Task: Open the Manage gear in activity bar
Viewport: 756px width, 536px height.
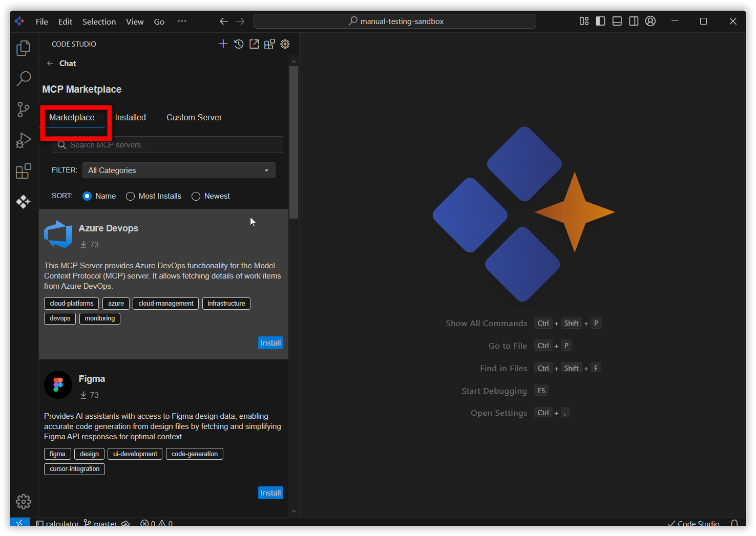Action: click(x=24, y=501)
